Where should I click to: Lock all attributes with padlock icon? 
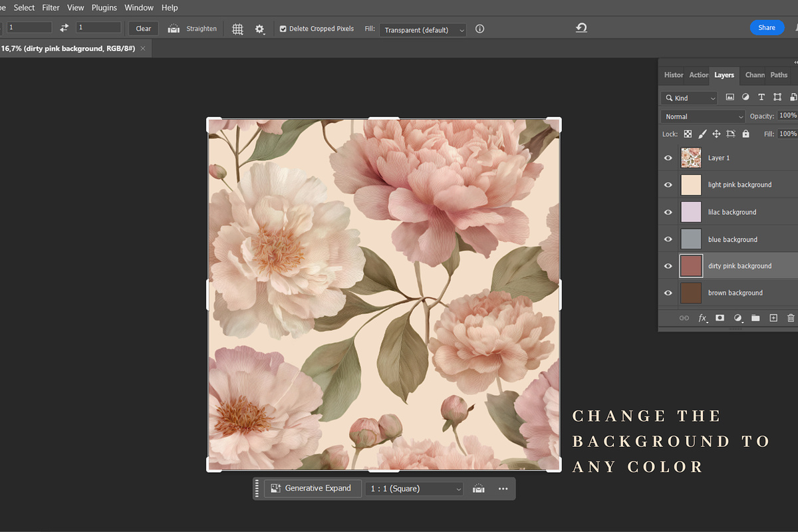pyautogui.click(x=745, y=134)
